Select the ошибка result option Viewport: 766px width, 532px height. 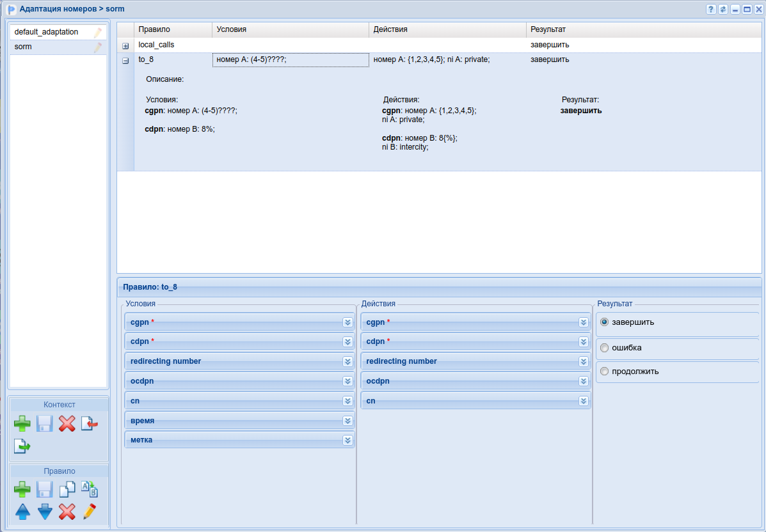[x=604, y=348]
